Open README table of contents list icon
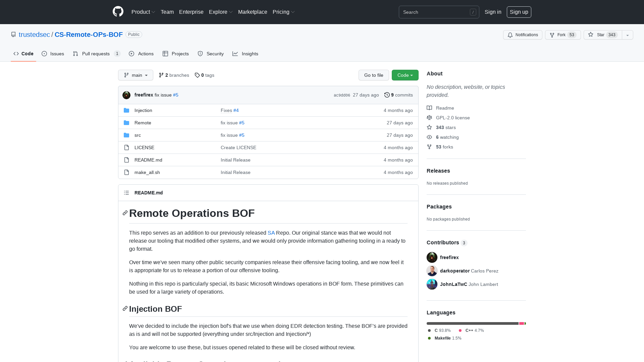The width and height of the screenshot is (644, 362). tap(126, 193)
